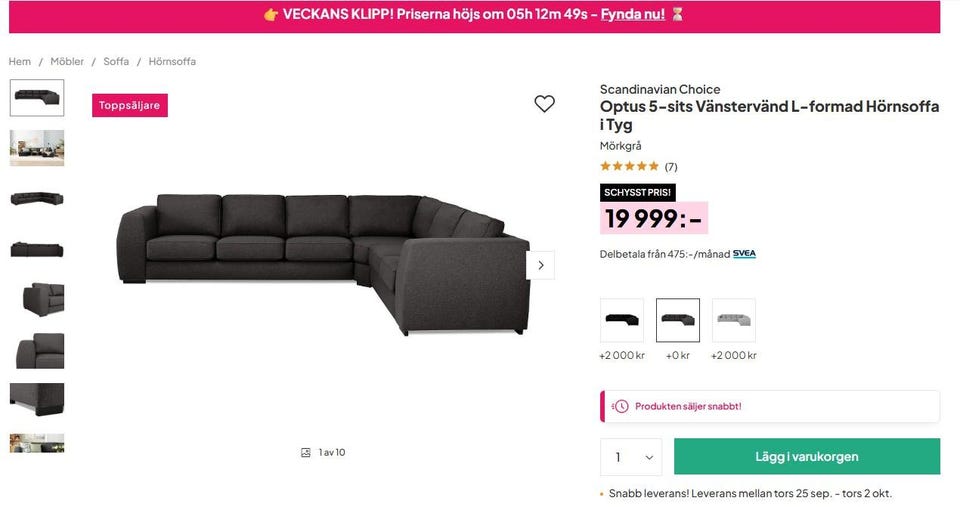Go to Soffa breadcrumb category
Screen dimensions: 960x507
point(116,61)
